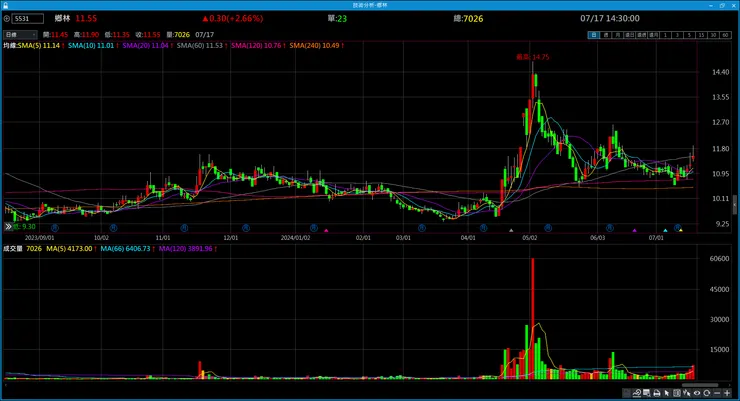
Task: Click the 14.75 high price annotation
Action: tap(532, 57)
